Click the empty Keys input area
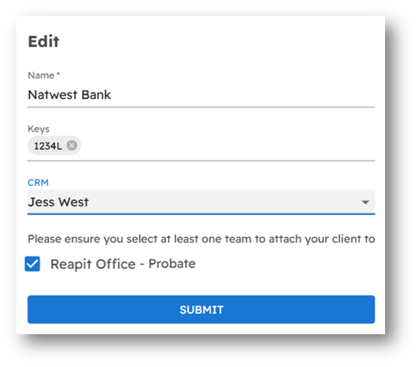The width and height of the screenshot is (418, 367). pyautogui.click(x=228, y=146)
